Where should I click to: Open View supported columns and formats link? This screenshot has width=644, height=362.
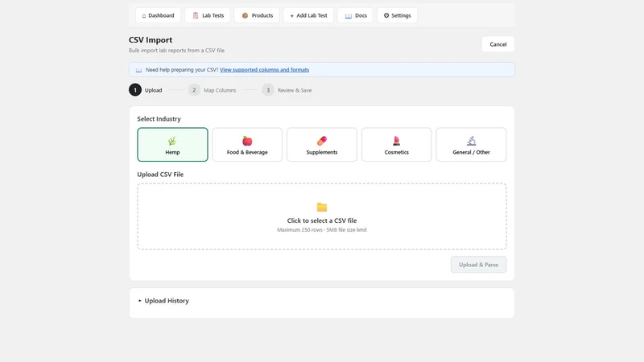coord(265,70)
